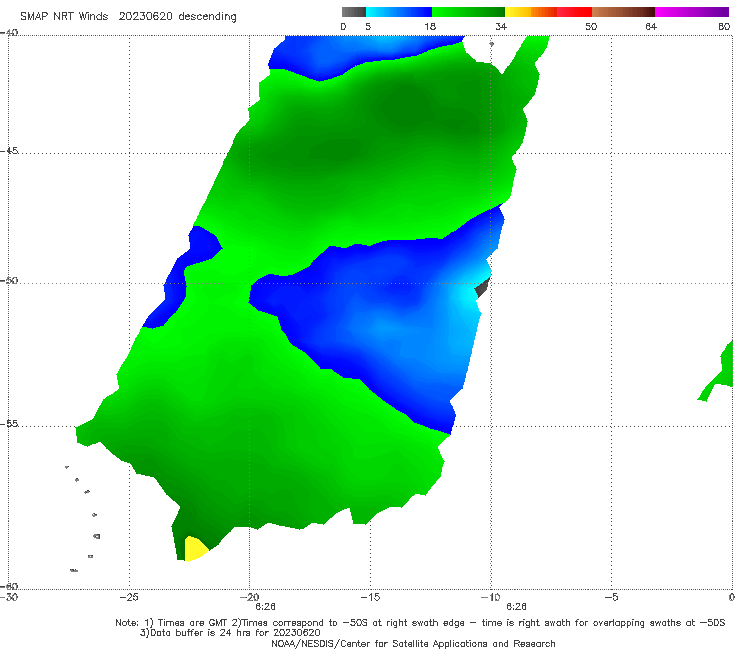Click the title 'SMAP NRT Winds 20230620 descending'
Viewport: 740px width, 650px height.
128,17
